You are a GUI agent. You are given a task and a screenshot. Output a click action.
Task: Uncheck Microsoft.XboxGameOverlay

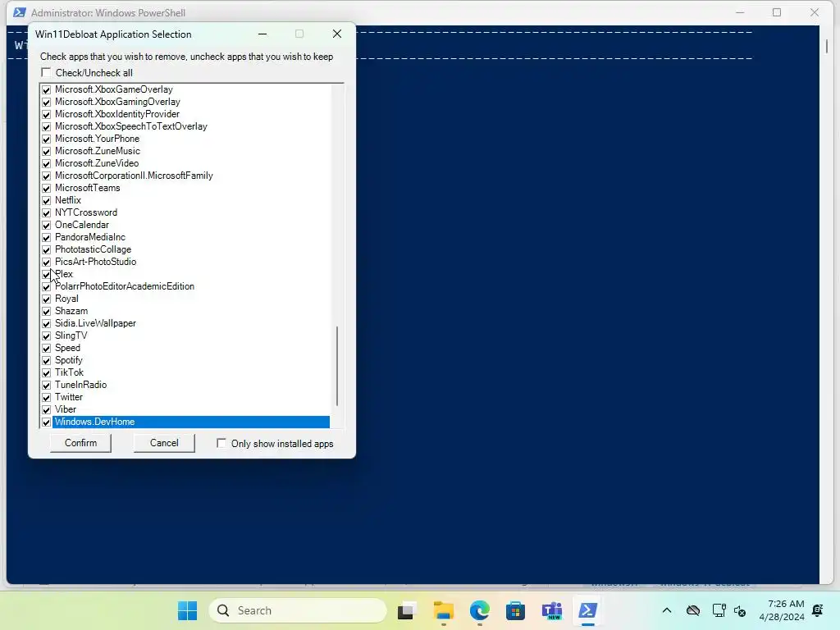(x=47, y=90)
